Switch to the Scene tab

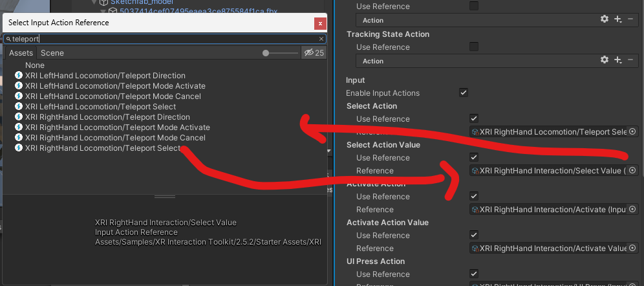tap(52, 53)
